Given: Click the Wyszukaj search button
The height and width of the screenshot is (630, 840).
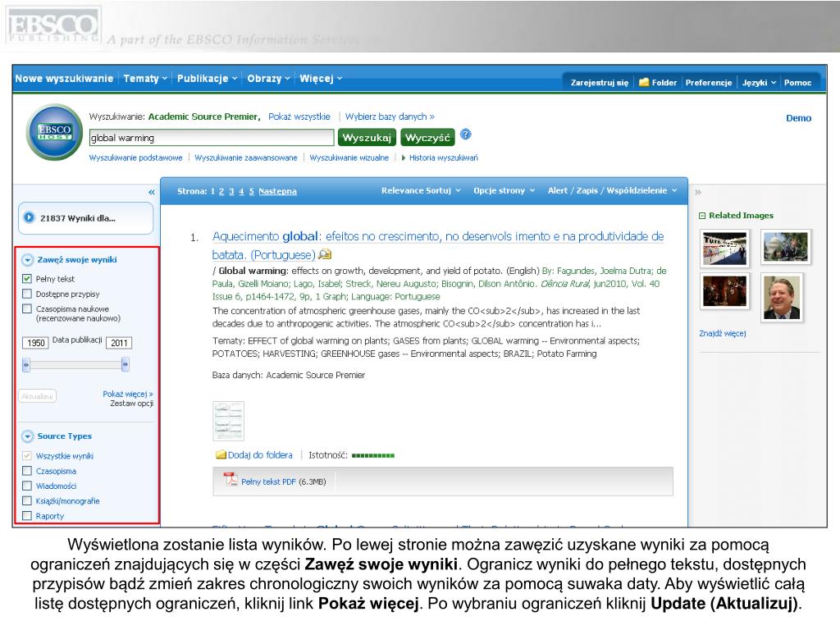Looking at the screenshot, I should coord(367,138).
